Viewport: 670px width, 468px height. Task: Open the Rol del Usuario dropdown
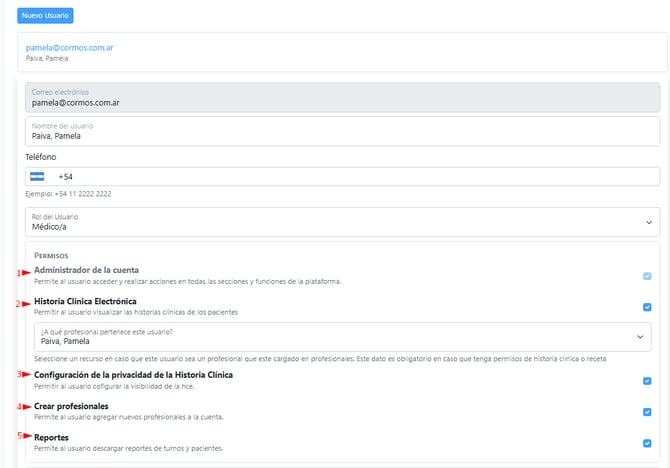point(342,222)
